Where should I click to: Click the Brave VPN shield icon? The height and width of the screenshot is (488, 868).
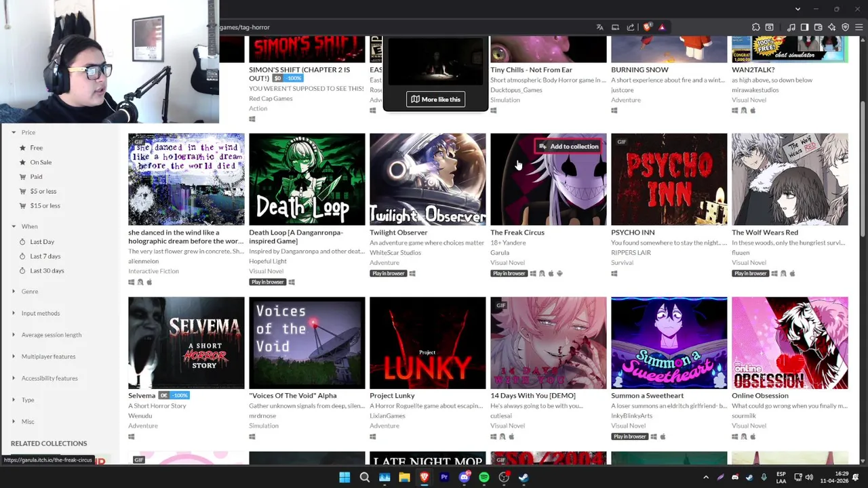pos(845,27)
